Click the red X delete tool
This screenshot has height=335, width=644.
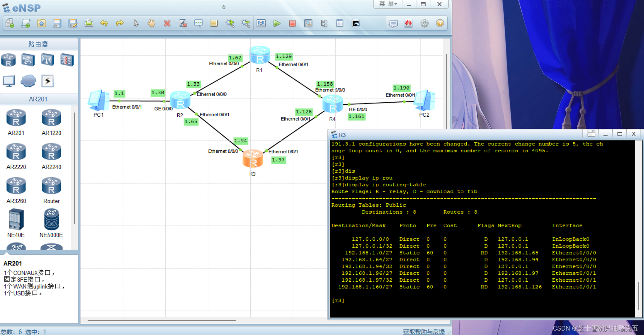(167, 23)
